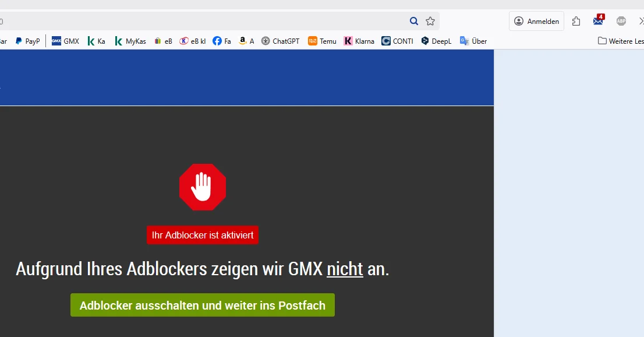644x337 pixels.
Task: Click the Ihr Adblocker ist aktiviert label
Action: pyautogui.click(x=203, y=235)
